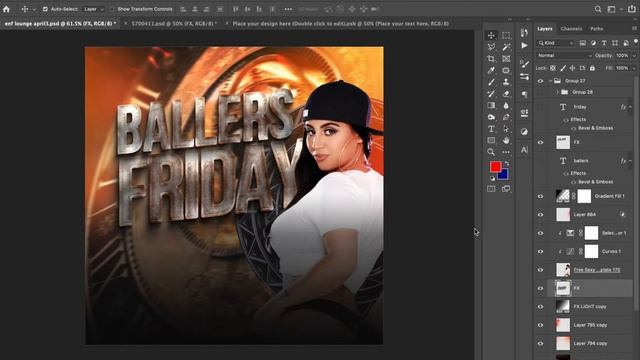Select the Pen tool
The height and width of the screenshot is (360, 640).
(506, 117)
